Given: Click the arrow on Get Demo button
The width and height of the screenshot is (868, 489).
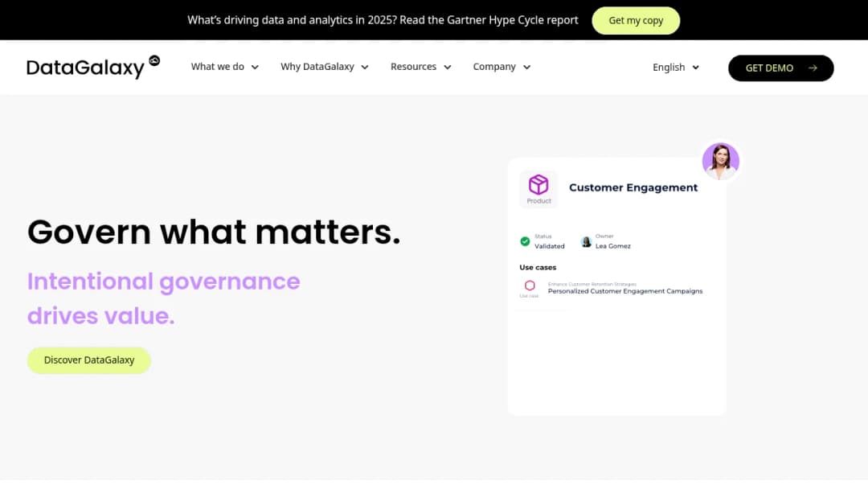Looking at the screenshot, I should click(x=813, y=68).
